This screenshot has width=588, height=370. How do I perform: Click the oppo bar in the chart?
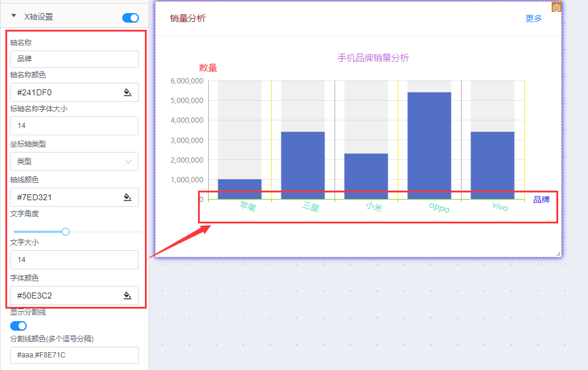coord(429,146)
